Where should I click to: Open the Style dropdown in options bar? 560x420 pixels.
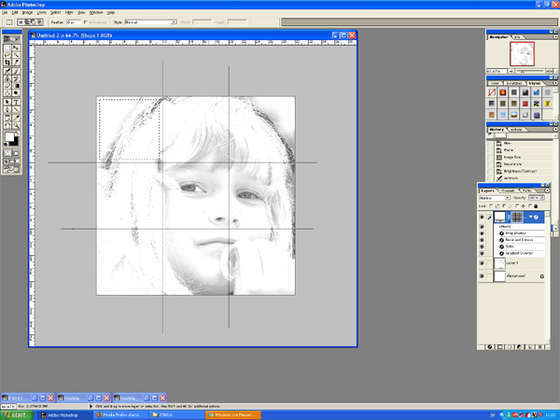point(150,22)
